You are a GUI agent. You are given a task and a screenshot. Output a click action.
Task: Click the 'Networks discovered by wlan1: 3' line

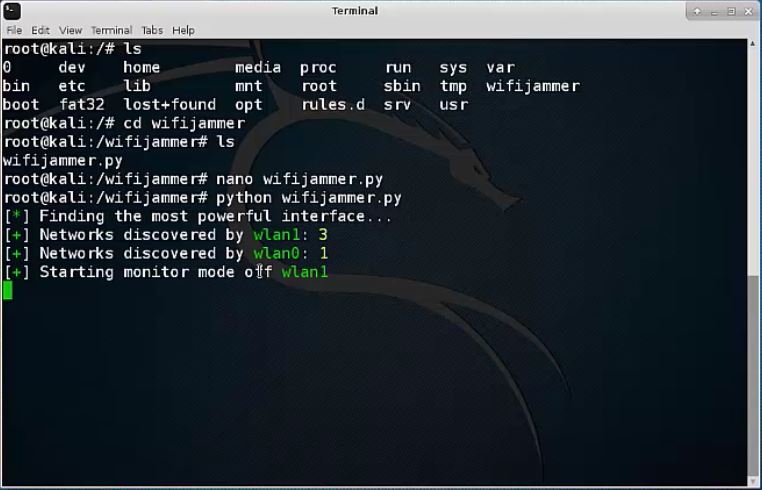[166, 235]
